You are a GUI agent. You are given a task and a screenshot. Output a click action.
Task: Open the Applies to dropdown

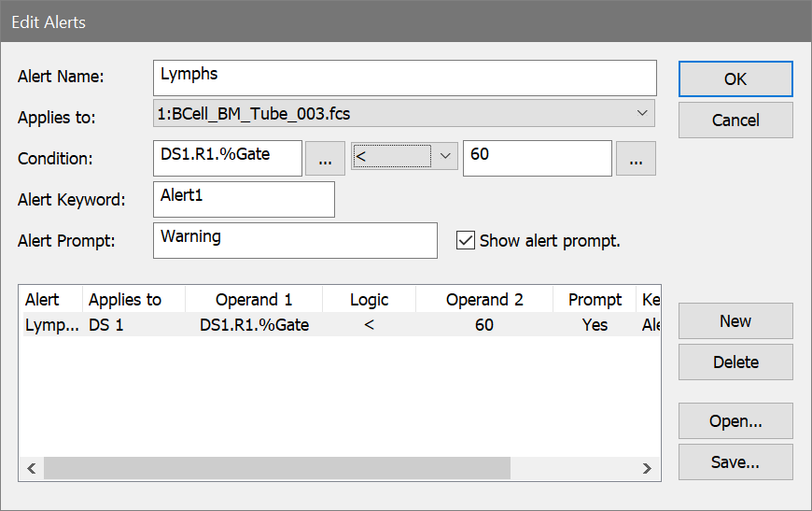(403, 114)
